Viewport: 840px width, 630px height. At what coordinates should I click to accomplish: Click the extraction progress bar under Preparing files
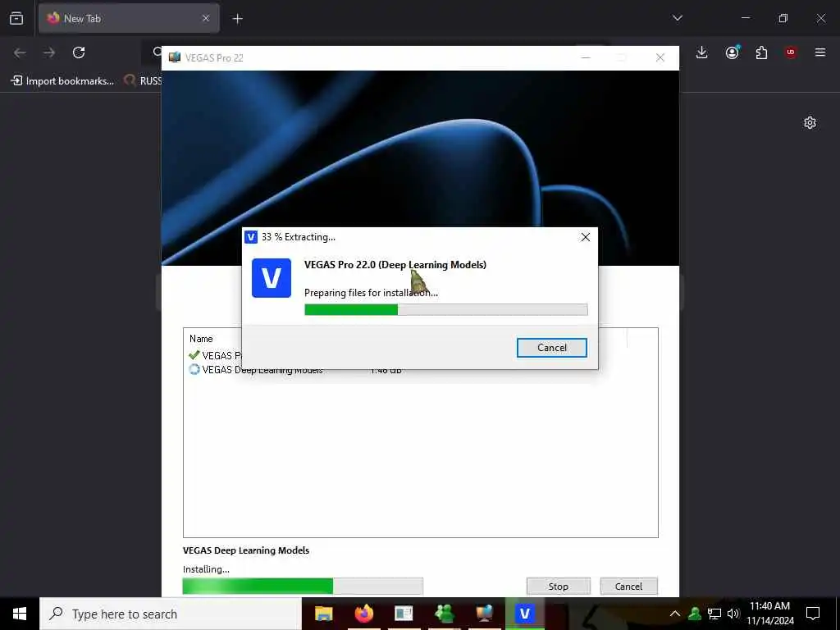tap(445, 309)
